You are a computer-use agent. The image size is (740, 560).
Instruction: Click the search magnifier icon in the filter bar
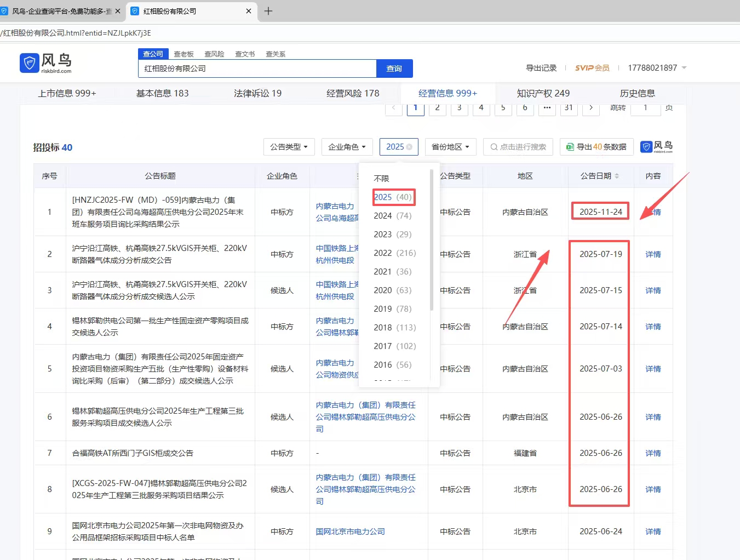(494, 147)
